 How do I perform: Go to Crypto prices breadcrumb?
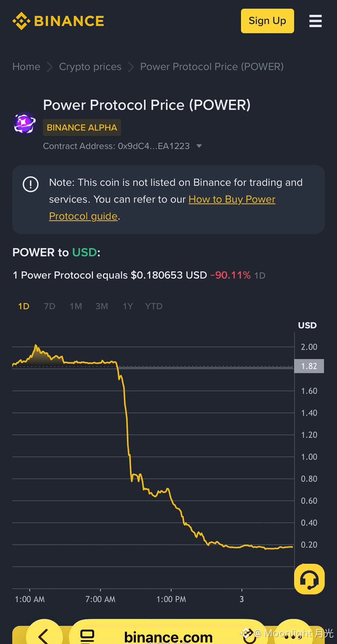[90, 67]
